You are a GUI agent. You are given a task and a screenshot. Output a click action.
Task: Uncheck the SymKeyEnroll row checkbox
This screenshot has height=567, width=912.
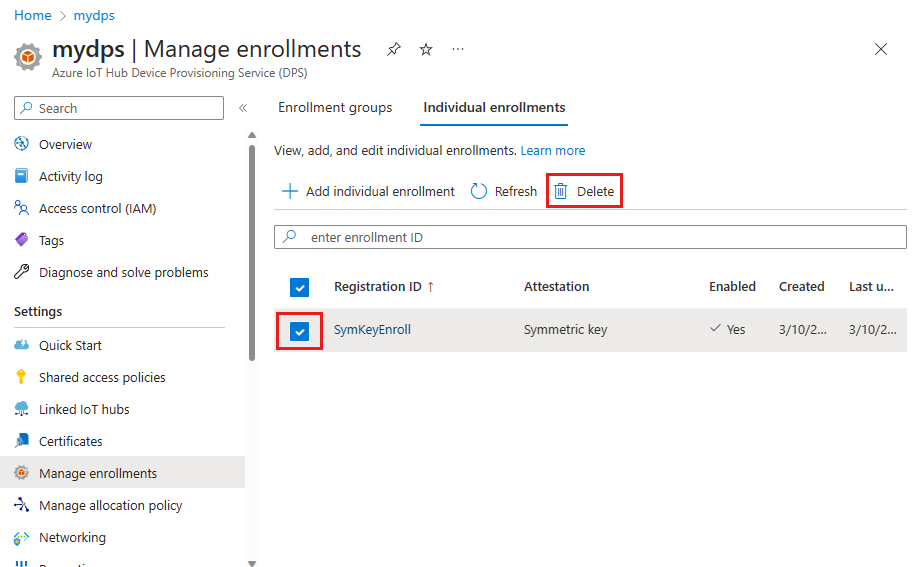pos(300,331)
